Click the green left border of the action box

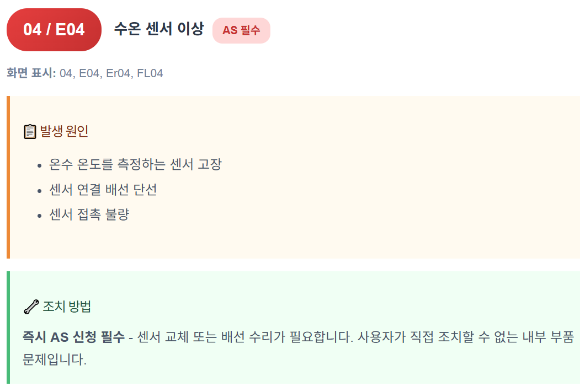(x=8, y=327)
